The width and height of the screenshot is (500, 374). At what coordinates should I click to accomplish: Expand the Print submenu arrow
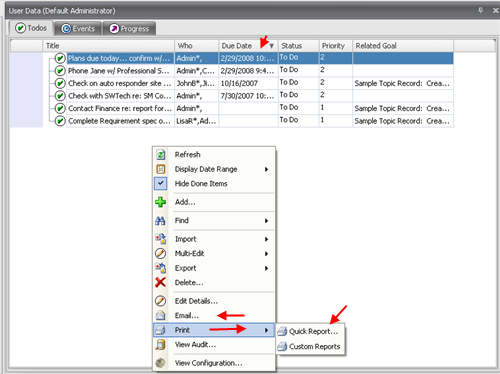266,330
